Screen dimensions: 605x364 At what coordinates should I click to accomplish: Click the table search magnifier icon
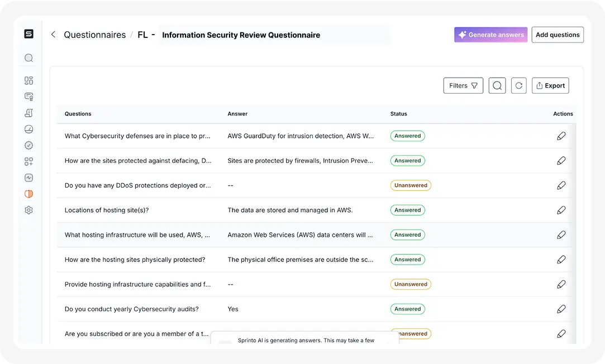point(497,85)
